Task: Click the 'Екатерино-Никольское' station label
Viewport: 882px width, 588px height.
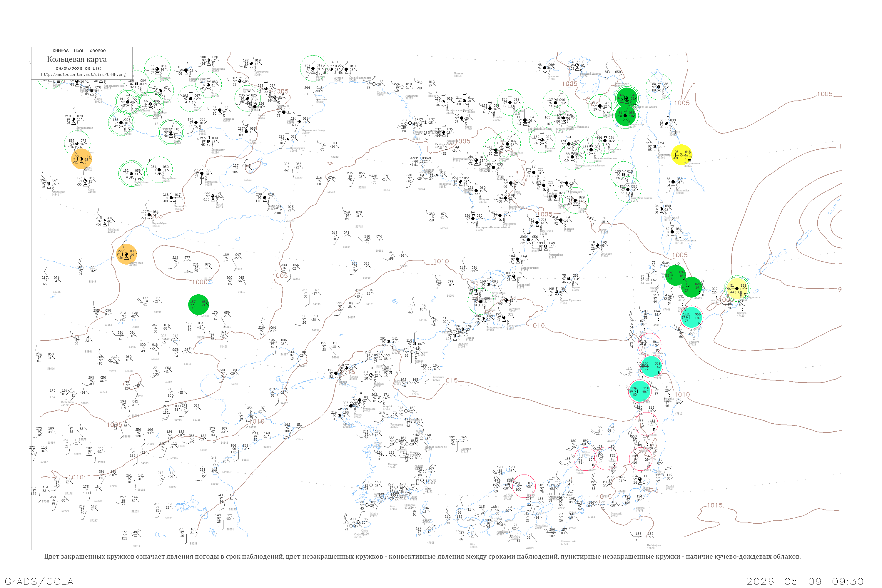Action: tap(490, 227)
